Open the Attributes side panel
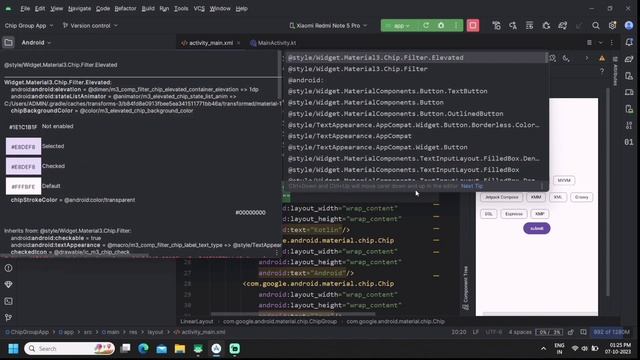 coord(616,70)
